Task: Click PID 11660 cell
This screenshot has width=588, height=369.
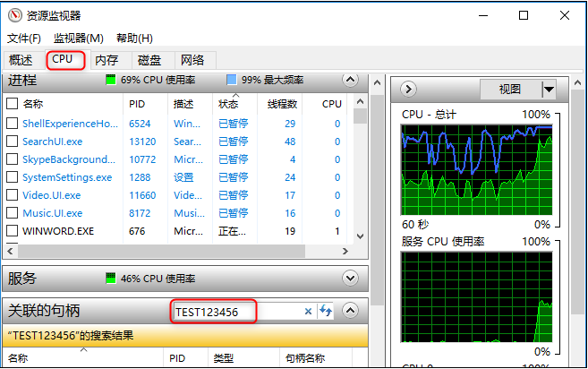Action: click(x=142, y=195)
